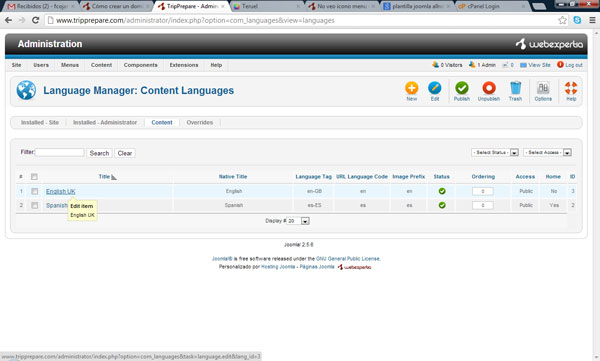Select the Content submenu tab

pos(162,123)
